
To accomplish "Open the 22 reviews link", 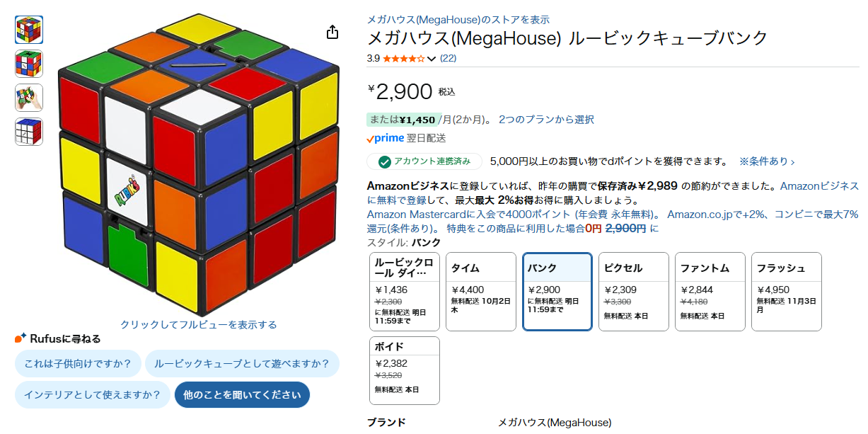I will [448, 58].
